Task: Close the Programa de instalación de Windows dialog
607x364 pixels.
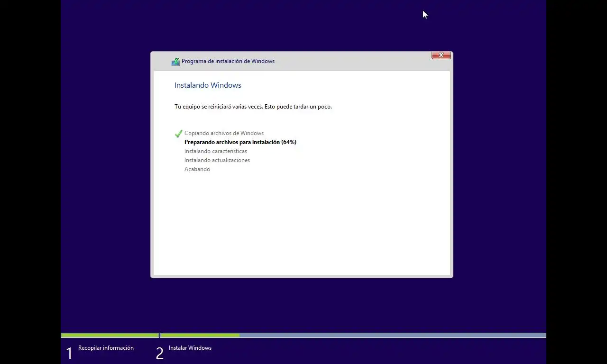Action: [441, 55]
